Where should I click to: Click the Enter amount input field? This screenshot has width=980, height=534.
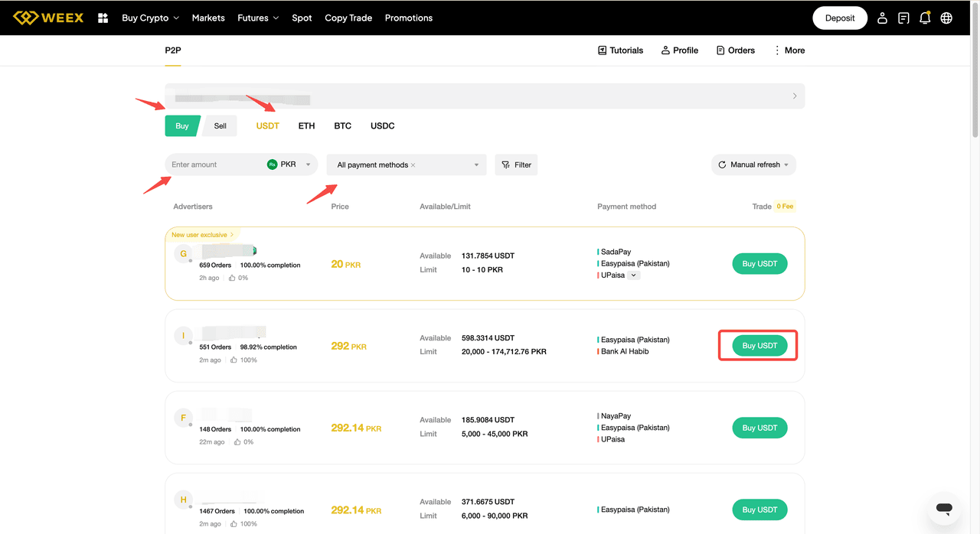(x=214, y=164)
